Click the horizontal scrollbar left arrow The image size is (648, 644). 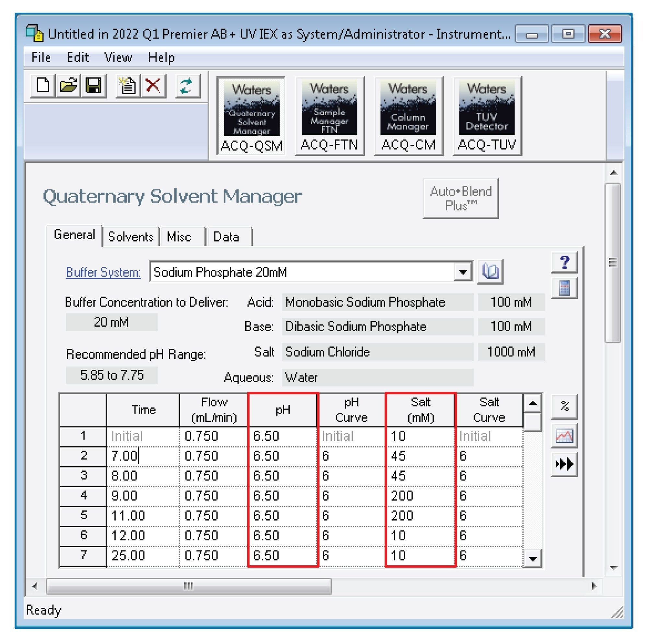(x=35, y=586)
